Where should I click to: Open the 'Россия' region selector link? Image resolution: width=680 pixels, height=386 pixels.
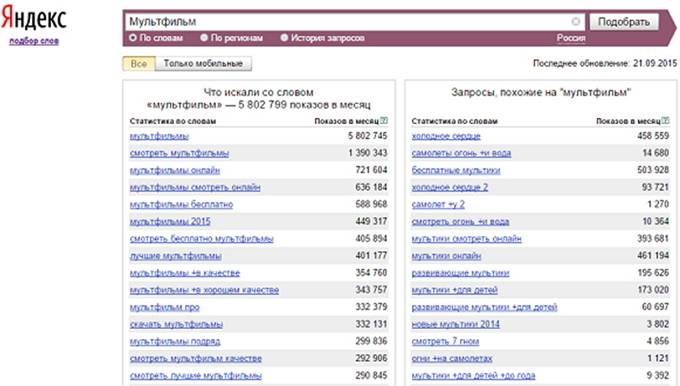click(571, 38)
